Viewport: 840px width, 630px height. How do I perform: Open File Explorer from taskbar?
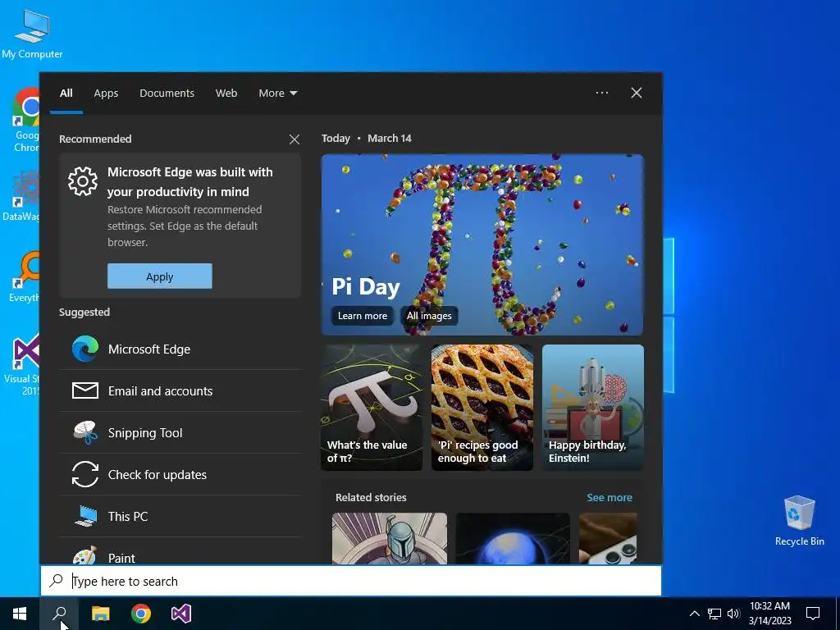click(100, 614)
